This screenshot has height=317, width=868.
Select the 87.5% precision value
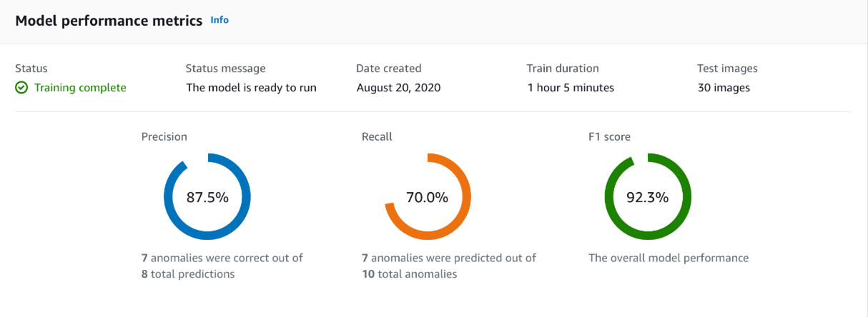(207, 198)
